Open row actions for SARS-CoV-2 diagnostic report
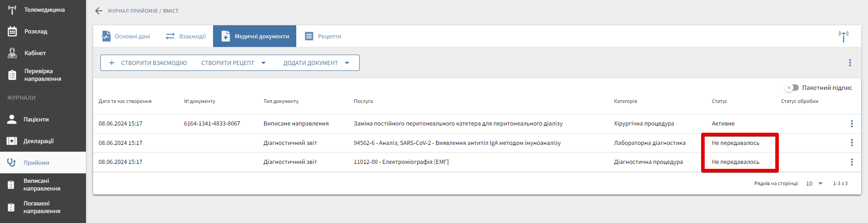Viewport: 868px width, 223px height. (x=851, y=143)
